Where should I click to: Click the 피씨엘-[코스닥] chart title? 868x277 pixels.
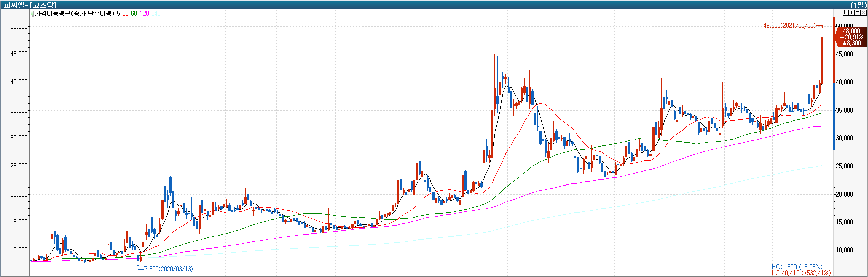[x=30, y=5]
